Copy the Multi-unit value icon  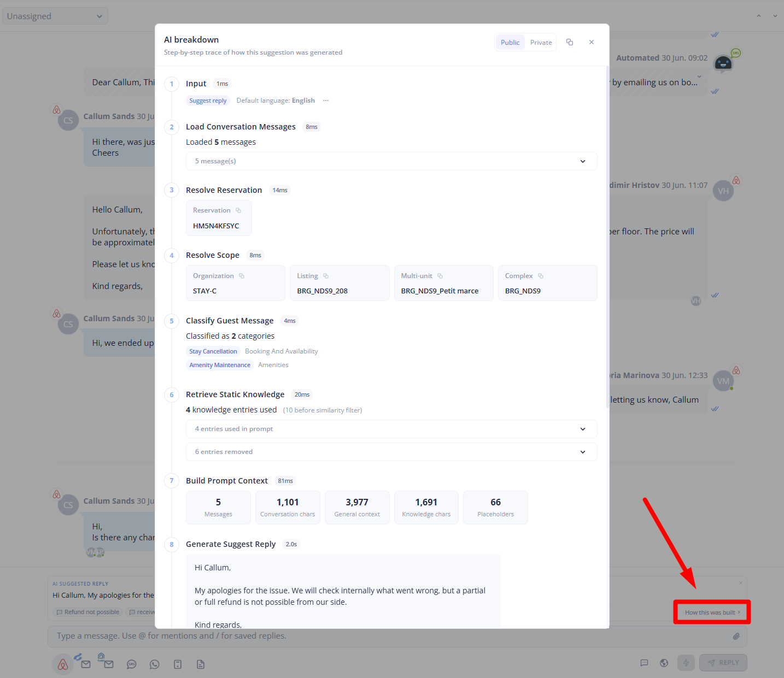(x=440, y=276)
